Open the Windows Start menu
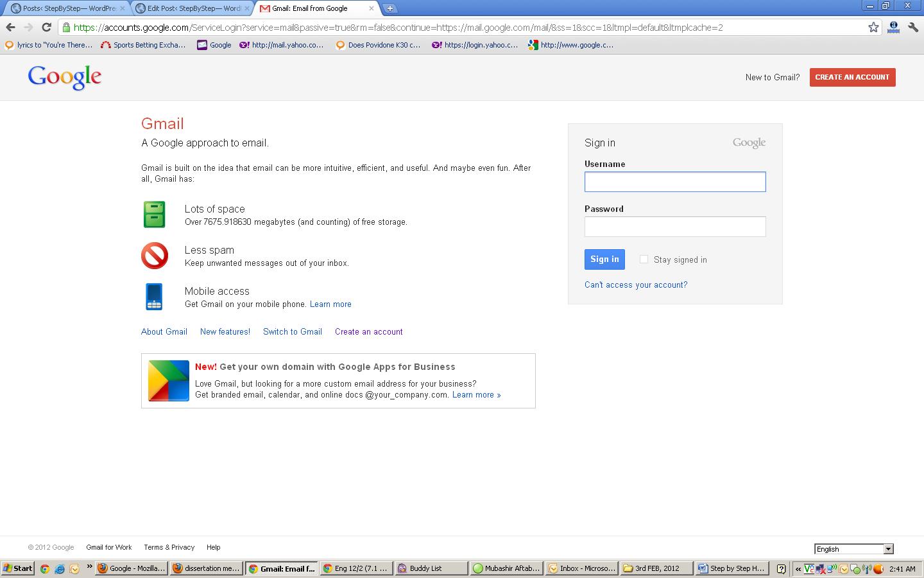Viewport: 924px width, 578px height. [x=18, y=568]
